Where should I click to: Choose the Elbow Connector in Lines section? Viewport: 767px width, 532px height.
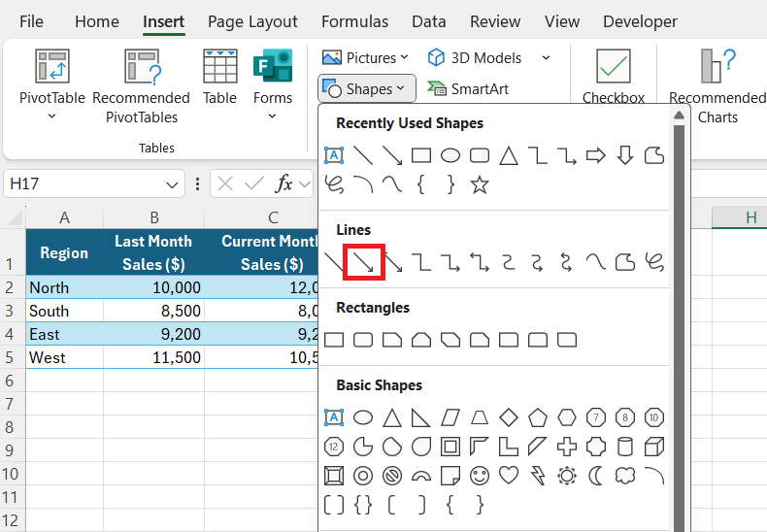[421, 262]
